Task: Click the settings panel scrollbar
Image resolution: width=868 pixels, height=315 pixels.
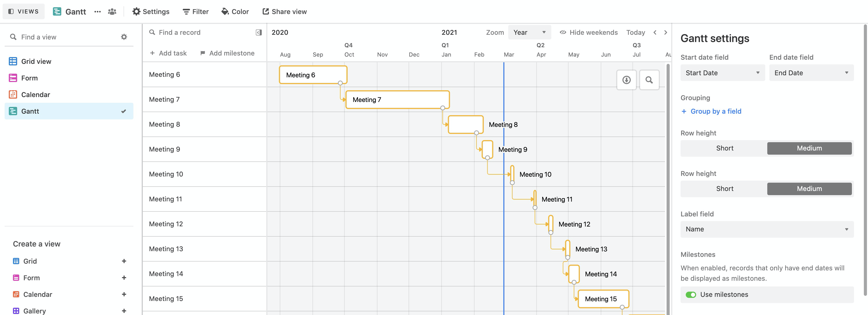Action: [x=865, y=160]
